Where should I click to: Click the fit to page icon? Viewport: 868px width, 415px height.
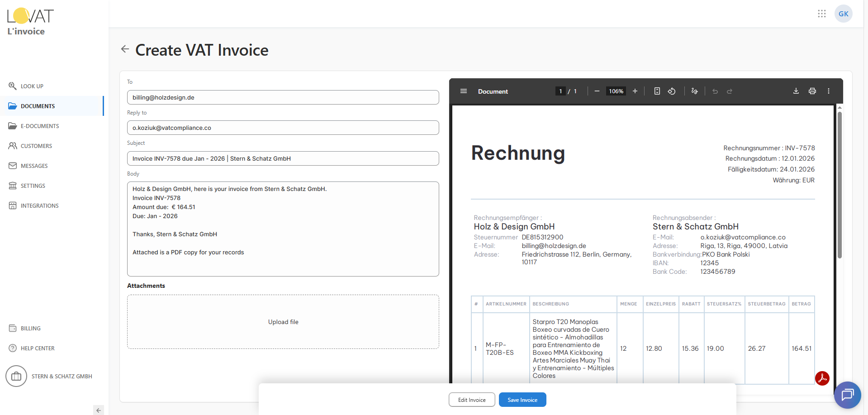(x=657, y=91)
